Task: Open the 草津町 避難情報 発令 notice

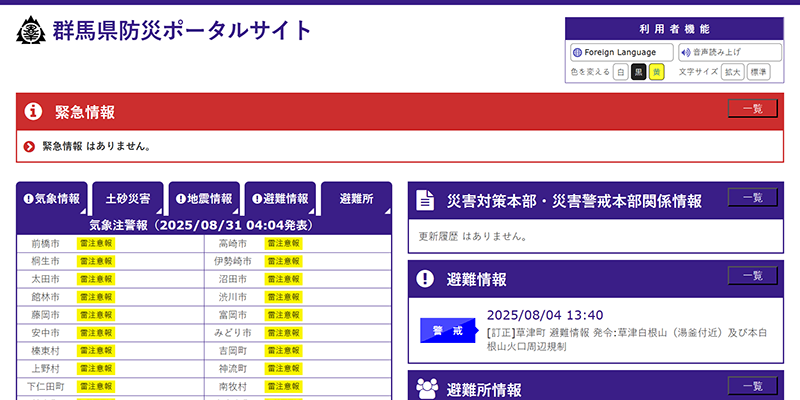Action: [627, 340]
